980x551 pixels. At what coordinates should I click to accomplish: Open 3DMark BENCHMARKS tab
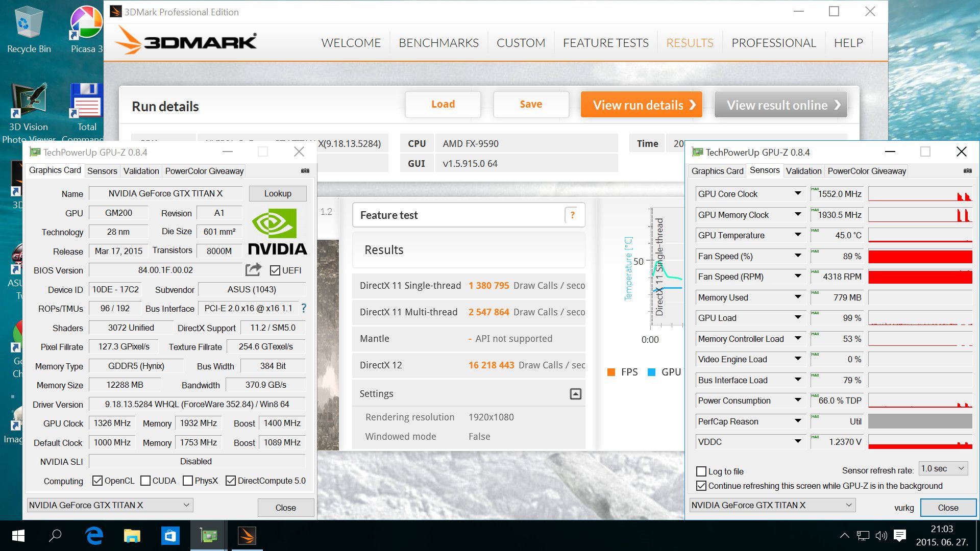[438, 43]
